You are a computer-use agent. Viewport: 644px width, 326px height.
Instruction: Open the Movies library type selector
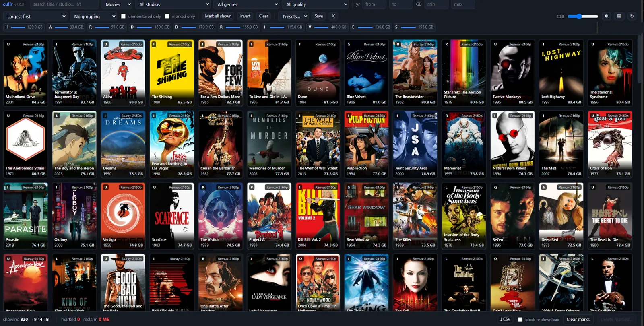coord(118,4)
